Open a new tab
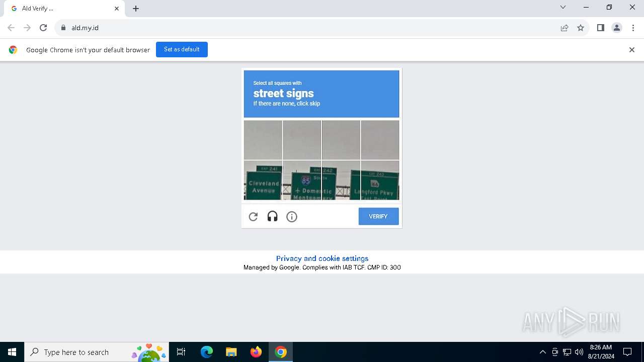The image size is (644, 362). pyautogui.click(x=136, y=9)
